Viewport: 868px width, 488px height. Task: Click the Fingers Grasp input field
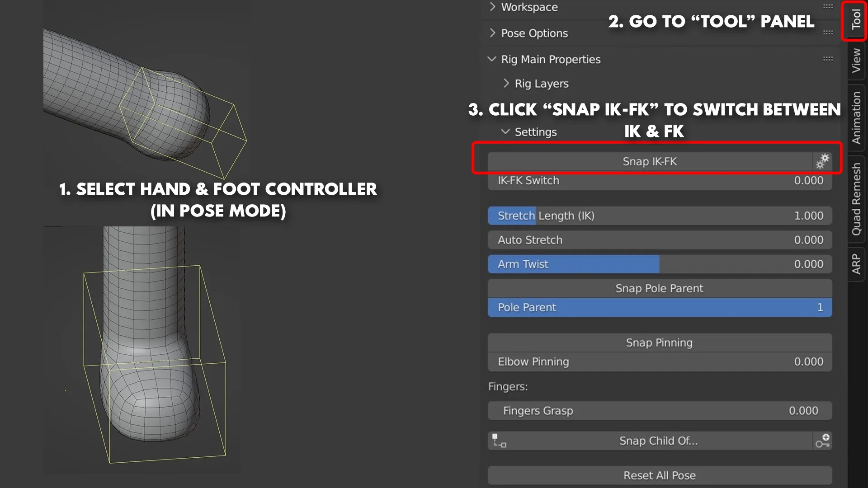(660, 411)
